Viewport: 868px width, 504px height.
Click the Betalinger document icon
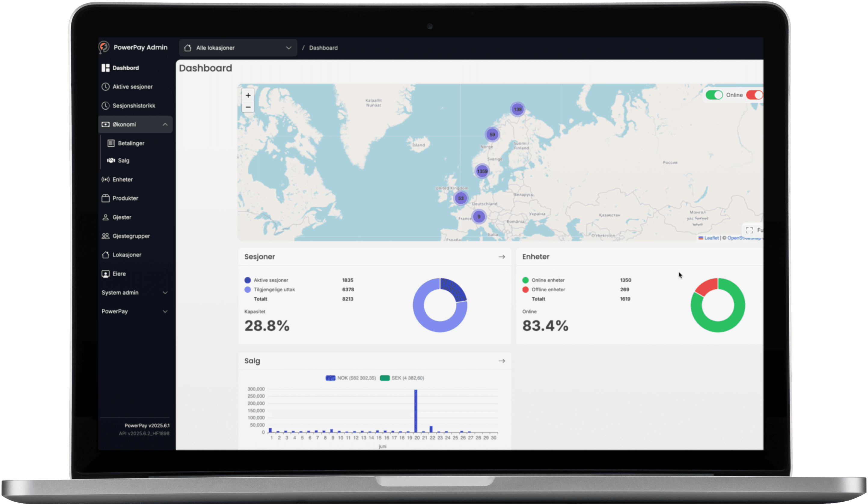[x=111, y=143]
